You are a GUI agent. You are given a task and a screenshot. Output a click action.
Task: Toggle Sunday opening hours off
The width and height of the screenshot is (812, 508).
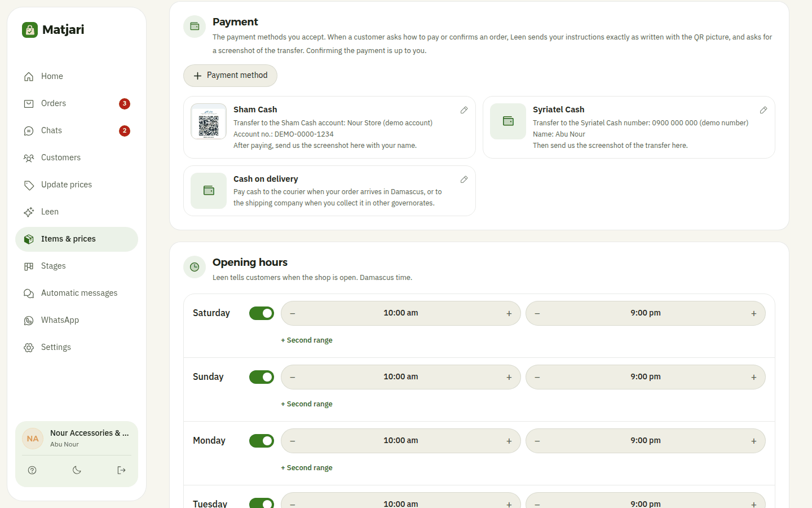(x=262, y=377)
